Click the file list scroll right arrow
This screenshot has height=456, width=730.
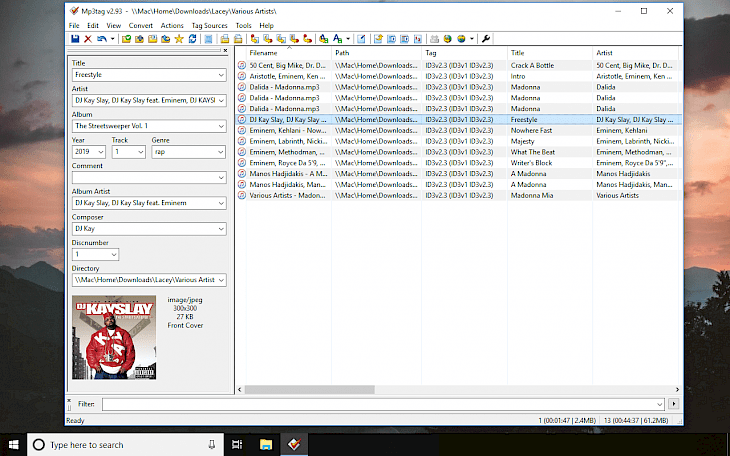tap(677, 389)
